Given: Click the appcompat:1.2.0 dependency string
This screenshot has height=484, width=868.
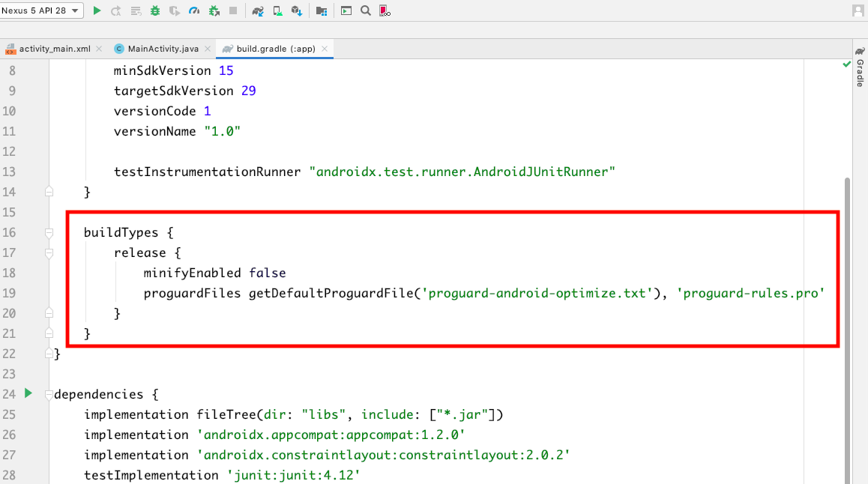Looking at the screenshot, I should [331, 435].
